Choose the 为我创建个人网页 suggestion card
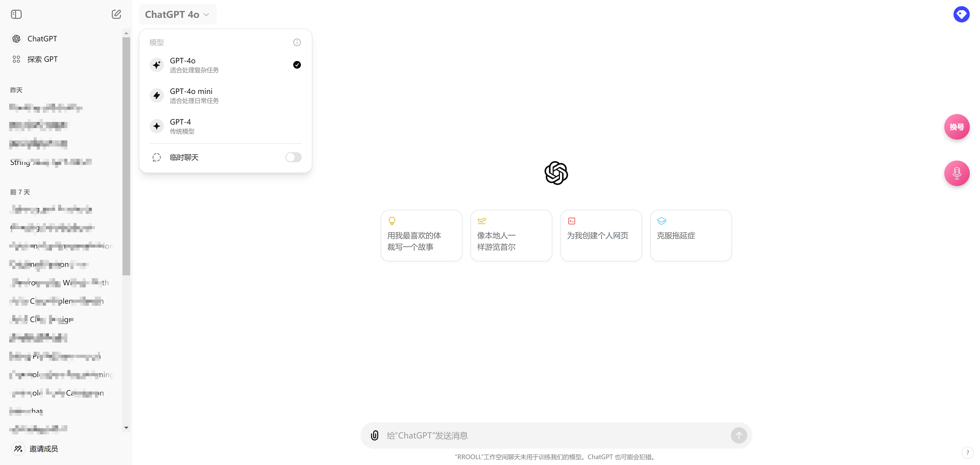 point(601,236)
